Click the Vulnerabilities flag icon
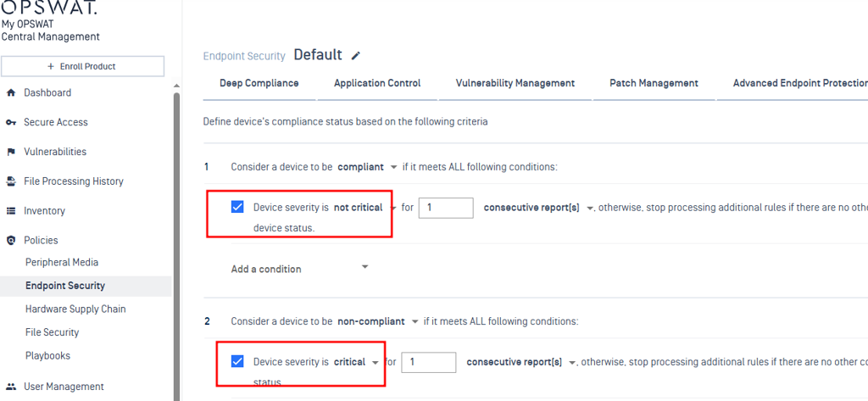This screenshot has height=401, width=868. coord(10,152)
